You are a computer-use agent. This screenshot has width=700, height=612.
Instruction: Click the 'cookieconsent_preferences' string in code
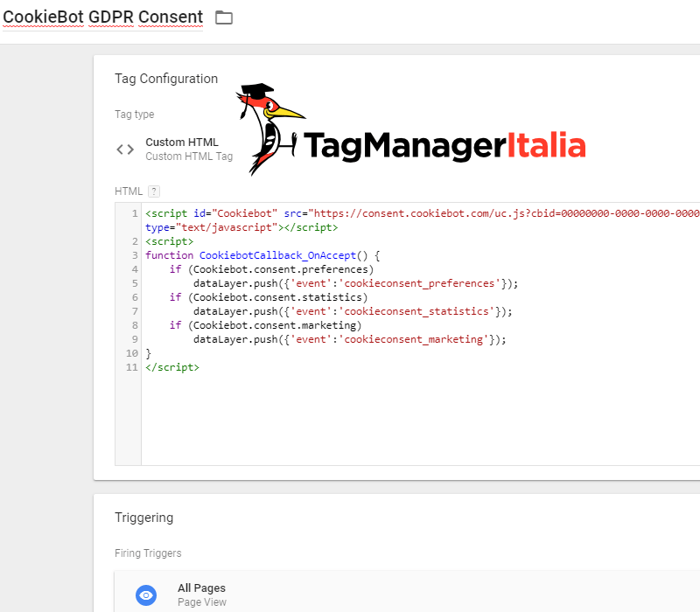[x=419, y=283]
